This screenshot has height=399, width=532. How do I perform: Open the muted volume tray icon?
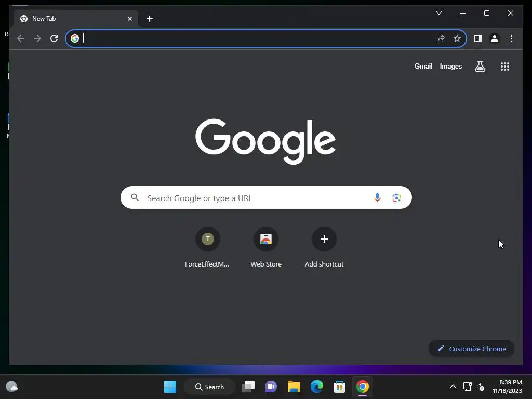click(x=481, y=387)
